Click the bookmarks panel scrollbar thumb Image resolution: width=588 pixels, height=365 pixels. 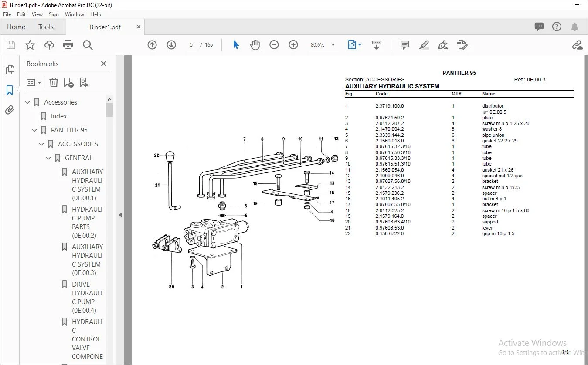tap(109, 110)
